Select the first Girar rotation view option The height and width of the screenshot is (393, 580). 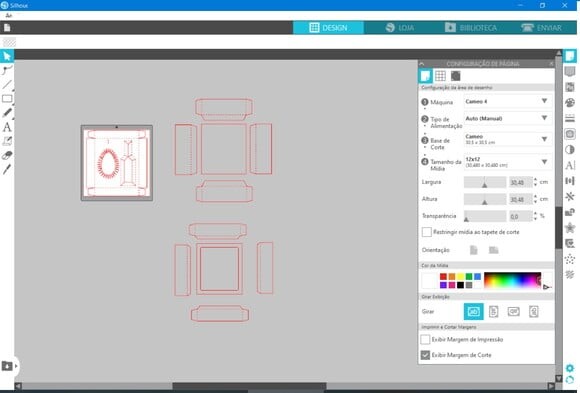click(473, 312)
